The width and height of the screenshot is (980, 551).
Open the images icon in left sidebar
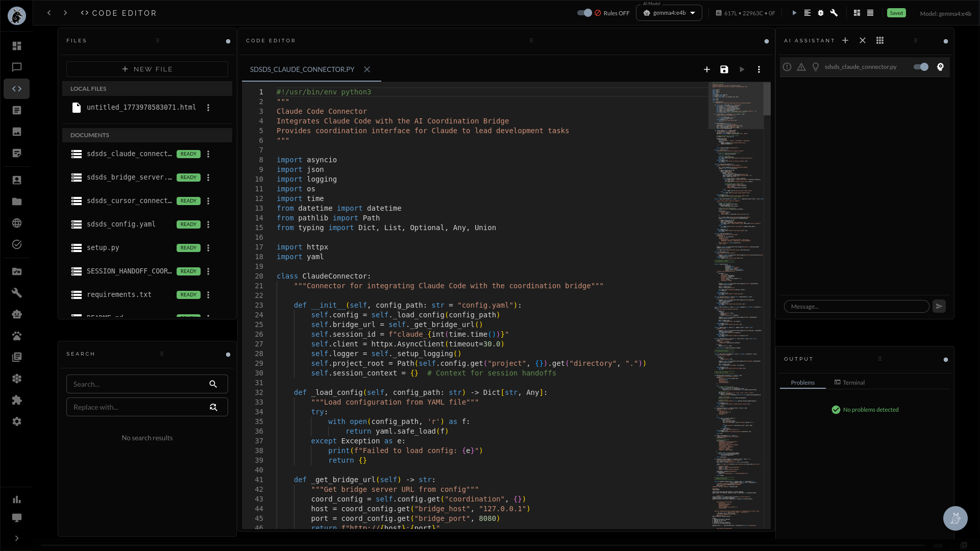pos(17,132)
